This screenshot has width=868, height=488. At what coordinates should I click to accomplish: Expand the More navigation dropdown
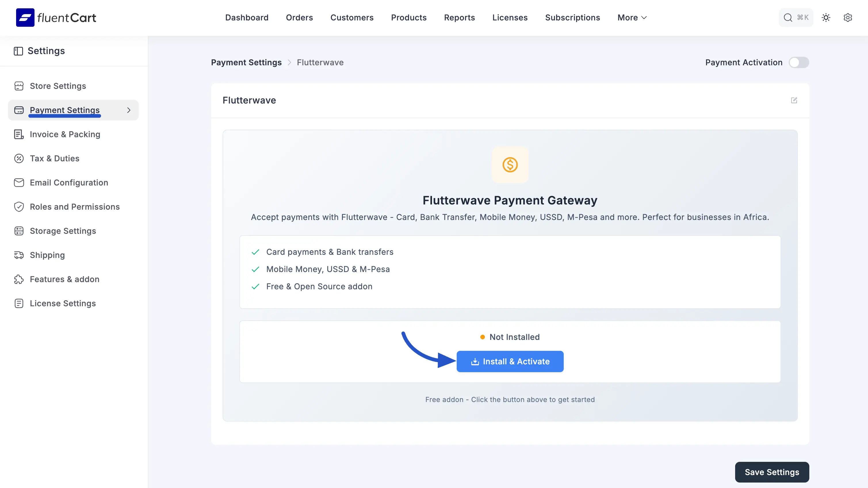[632, 18]
